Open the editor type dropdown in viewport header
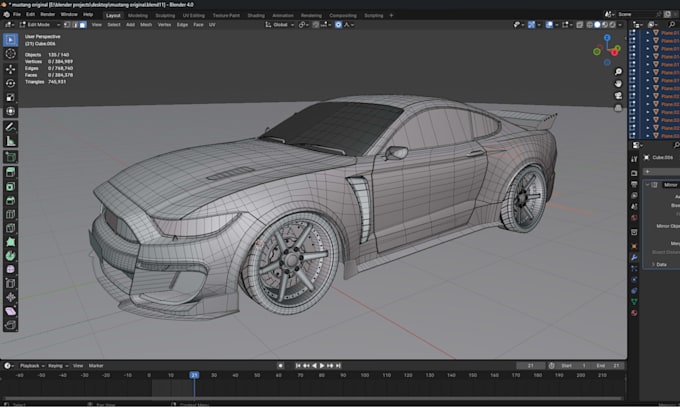The image size is (680, 409). [x=9, y=25]
